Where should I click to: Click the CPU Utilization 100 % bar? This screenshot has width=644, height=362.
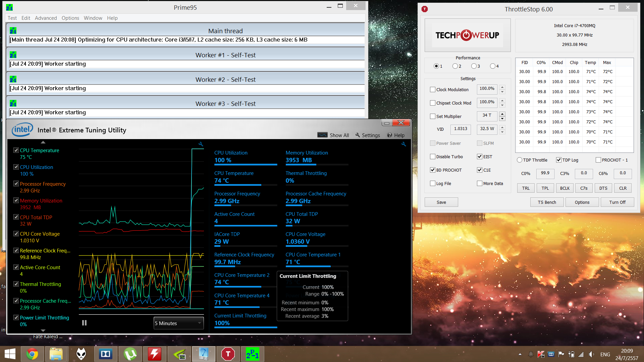click(x=246, y=165)
